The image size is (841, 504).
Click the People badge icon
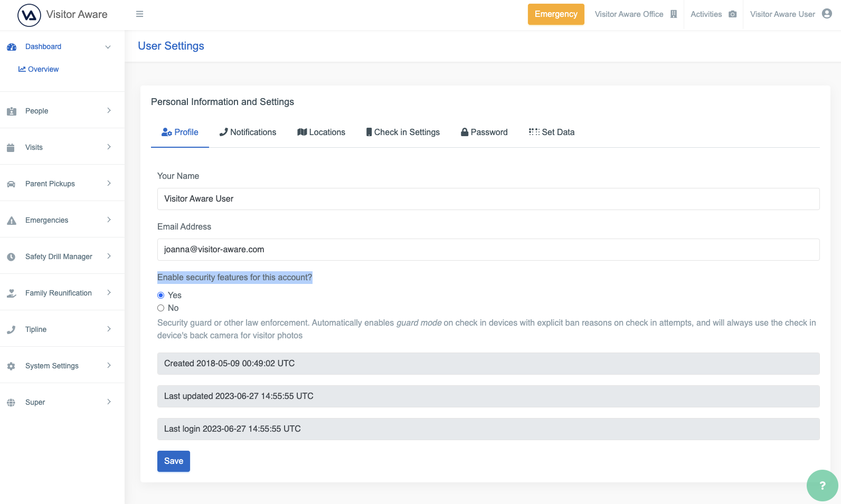(12, 111)
